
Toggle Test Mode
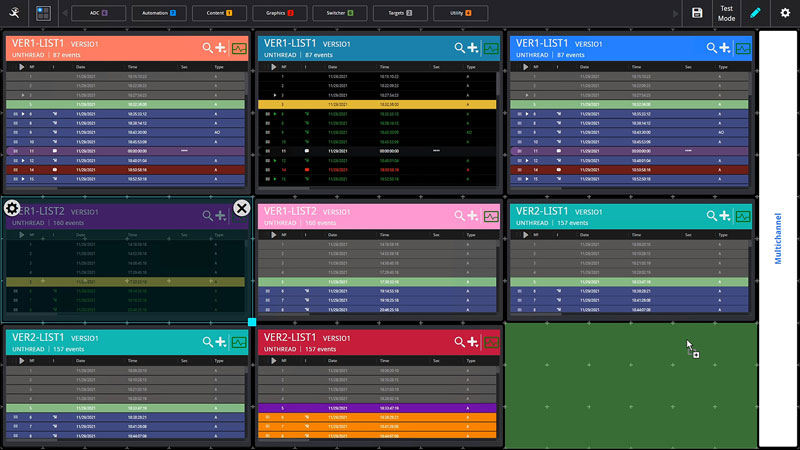click(727, 13)
